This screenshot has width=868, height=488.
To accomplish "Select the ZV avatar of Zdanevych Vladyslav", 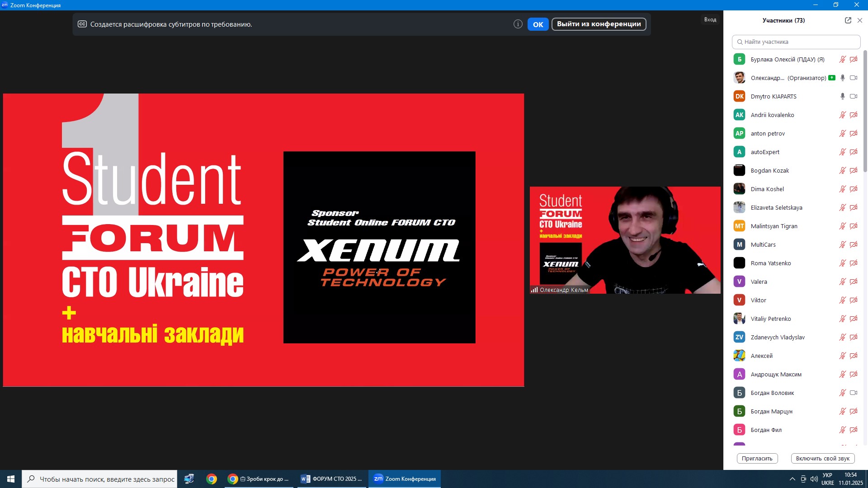I will (x=739, y=337).
